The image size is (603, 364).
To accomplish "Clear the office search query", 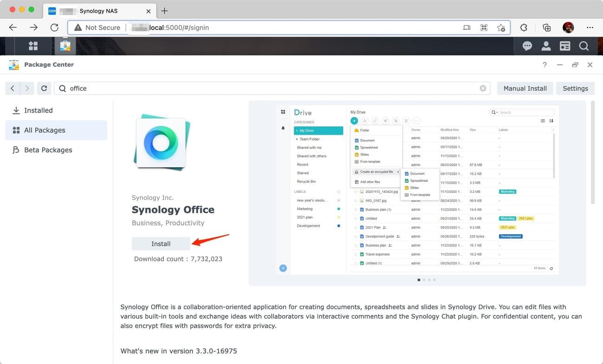I will [483, 88].
